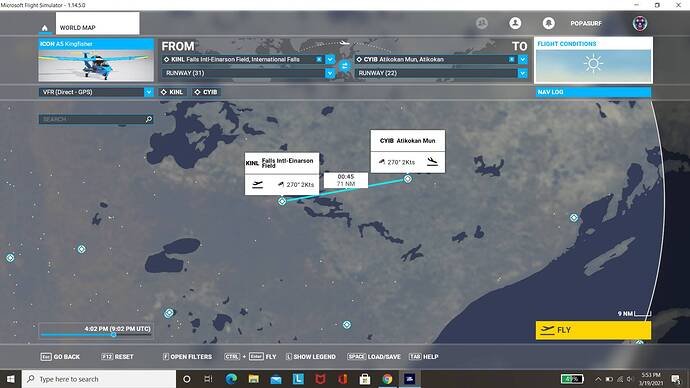The height and width of the screenshot is (388, 690).
Task: Open the multiplayer group icon
Action: pyautogui.click(x=482, y=23)
